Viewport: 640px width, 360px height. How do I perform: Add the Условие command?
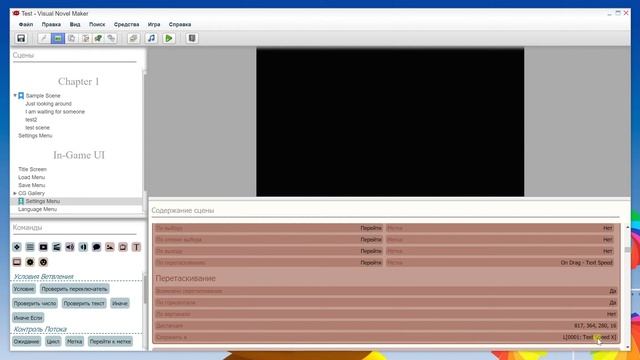pyautogui.click(x=24, y=289)
